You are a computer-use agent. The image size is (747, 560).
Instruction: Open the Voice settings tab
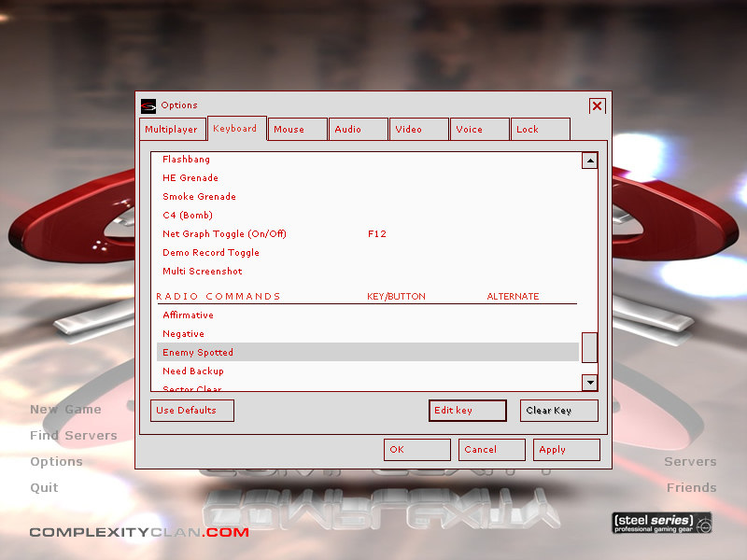pos(479,130)
